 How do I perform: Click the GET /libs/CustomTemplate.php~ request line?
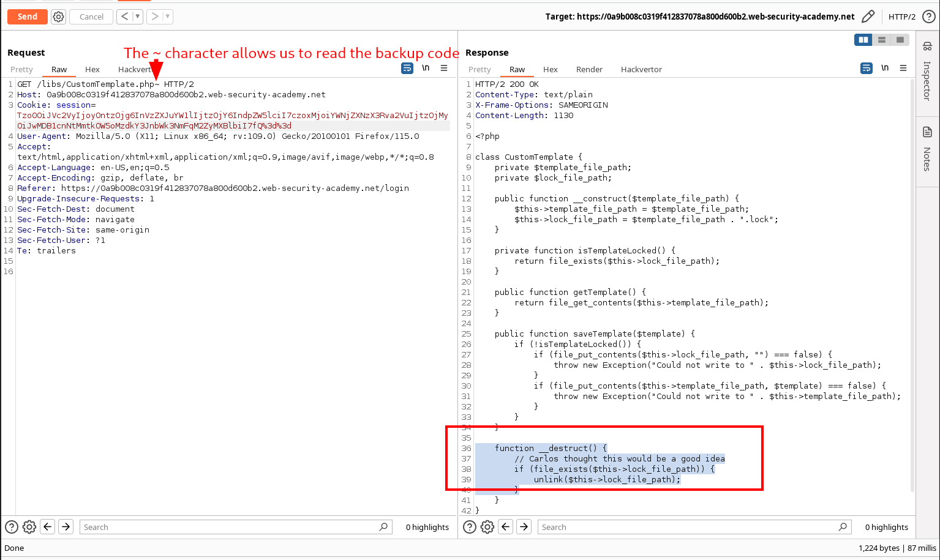click(x=105, y=84)
